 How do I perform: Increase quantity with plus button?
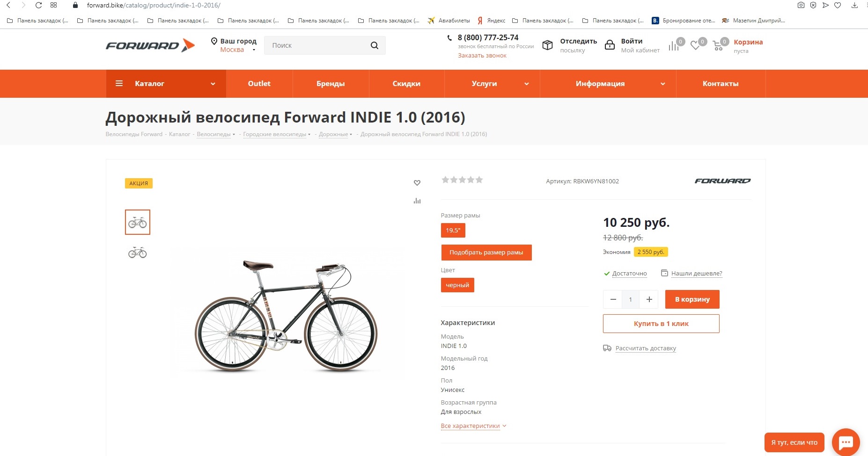point(649,299)
